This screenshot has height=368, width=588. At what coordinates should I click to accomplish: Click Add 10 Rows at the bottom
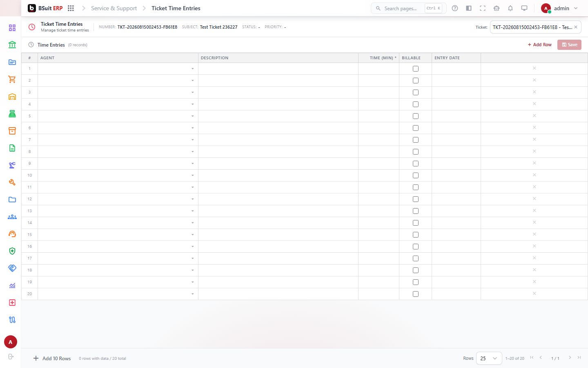coord(52,358)
